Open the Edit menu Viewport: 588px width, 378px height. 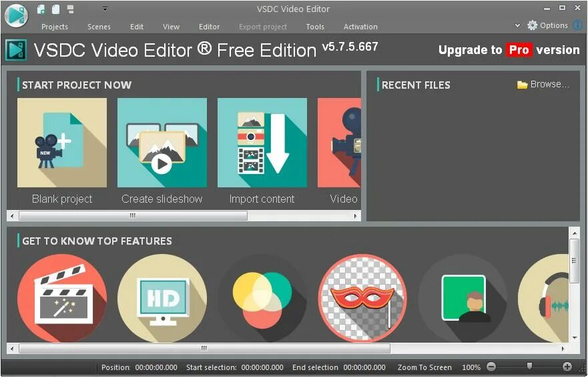137,27
